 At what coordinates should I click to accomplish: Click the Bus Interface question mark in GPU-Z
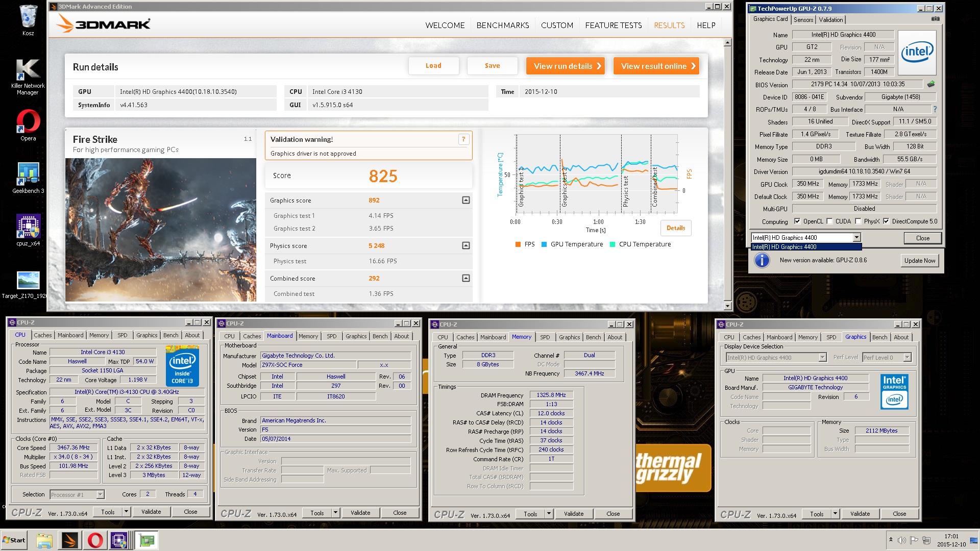[935, 109]
